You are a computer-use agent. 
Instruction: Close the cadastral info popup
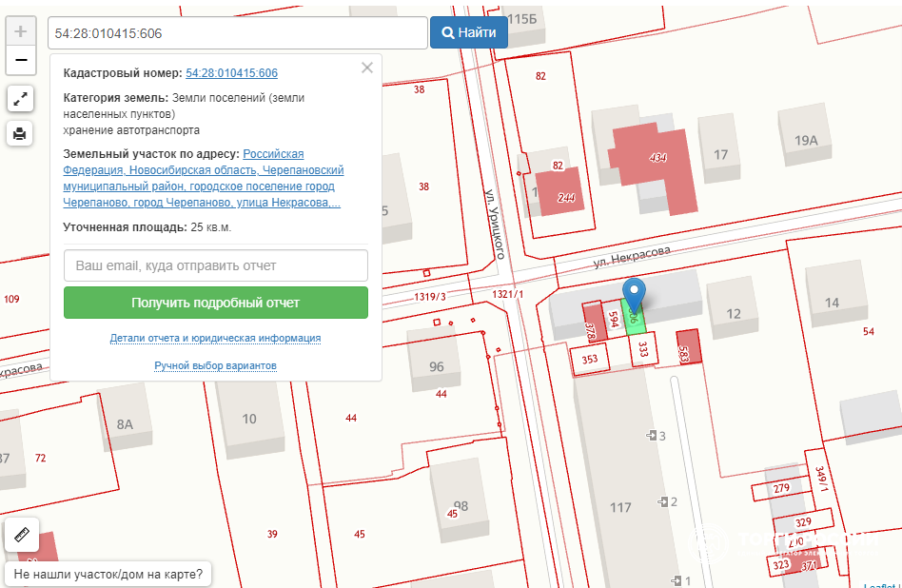367,68
